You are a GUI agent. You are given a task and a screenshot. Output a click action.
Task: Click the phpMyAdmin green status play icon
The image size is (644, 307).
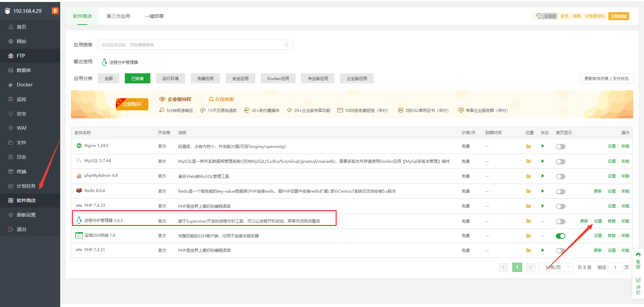[x=542, y=176]
